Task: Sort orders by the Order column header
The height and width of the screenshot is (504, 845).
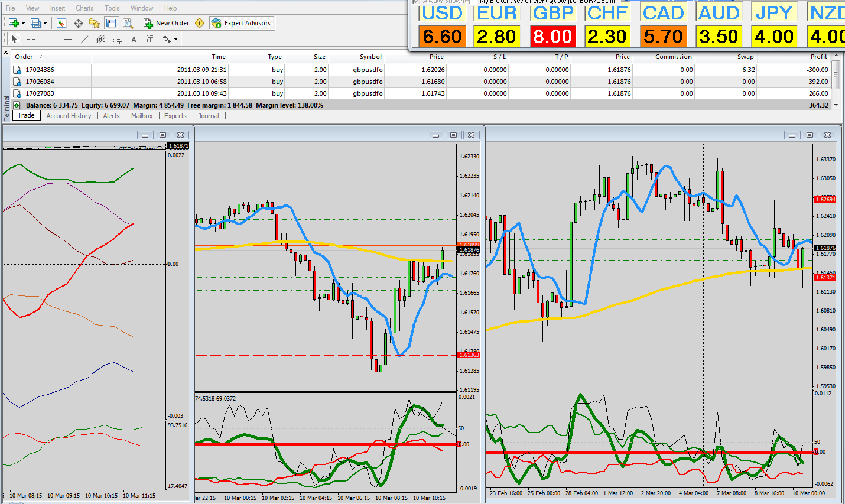Action: pos(51,57)
